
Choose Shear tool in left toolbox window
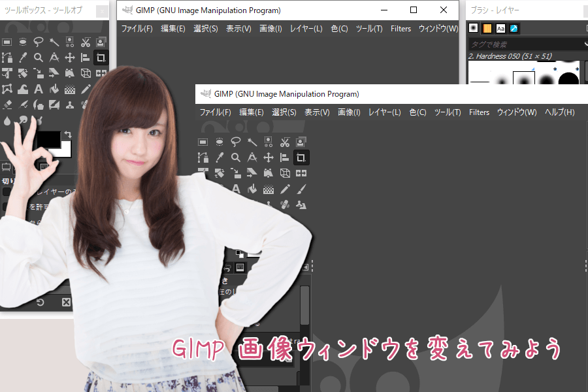[54, 73]
